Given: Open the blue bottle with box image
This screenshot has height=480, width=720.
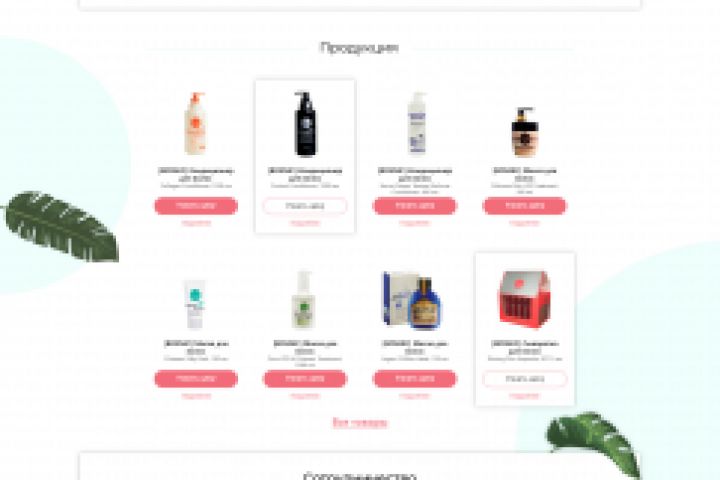Looking at the screenshot, I should (x=412, y=300).
